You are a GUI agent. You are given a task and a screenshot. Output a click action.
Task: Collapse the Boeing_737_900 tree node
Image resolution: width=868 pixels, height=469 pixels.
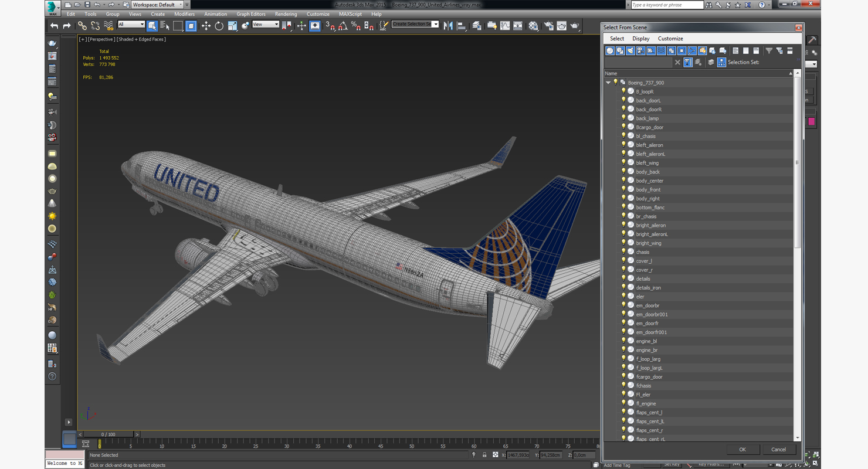[608, 83]
